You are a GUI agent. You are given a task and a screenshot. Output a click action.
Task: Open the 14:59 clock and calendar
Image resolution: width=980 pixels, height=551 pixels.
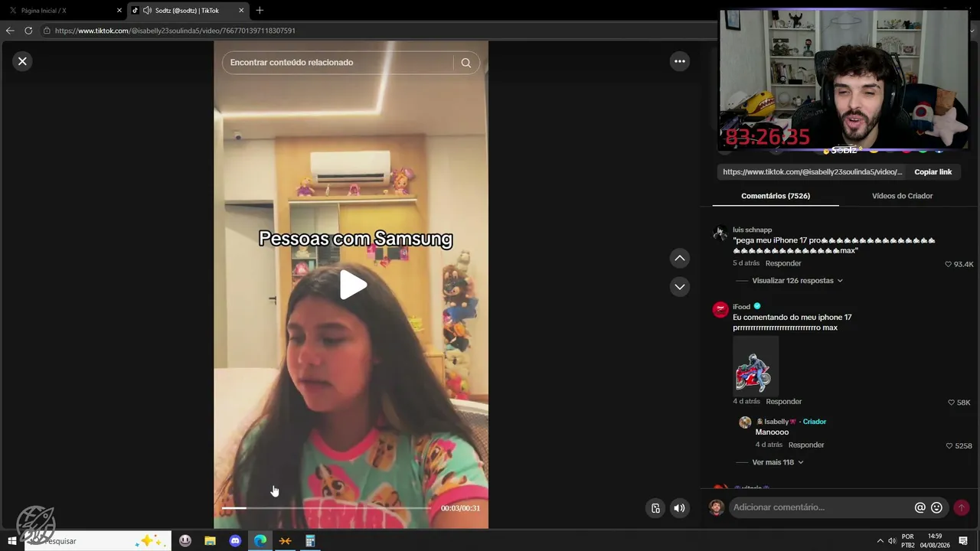coord(935,541)
